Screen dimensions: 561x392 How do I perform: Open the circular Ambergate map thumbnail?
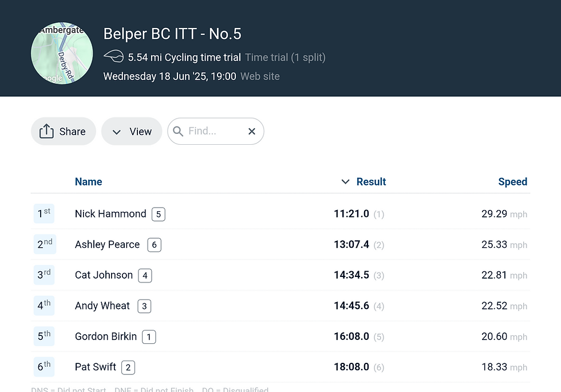click(x=62, y=53)
